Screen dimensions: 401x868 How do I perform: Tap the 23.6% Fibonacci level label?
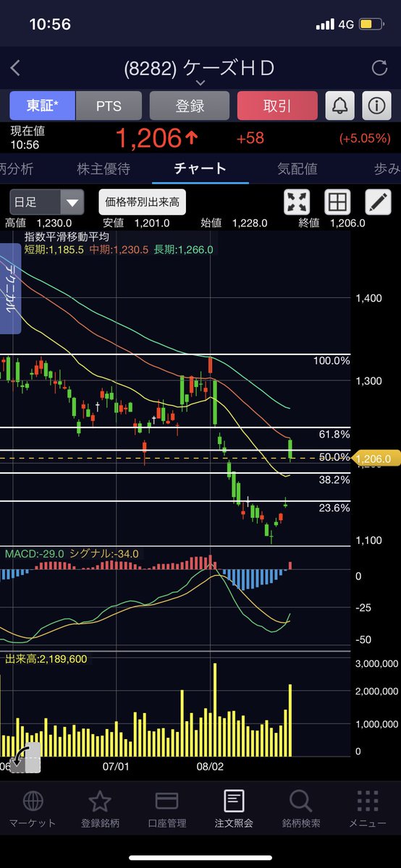click(x=334, y=508)
